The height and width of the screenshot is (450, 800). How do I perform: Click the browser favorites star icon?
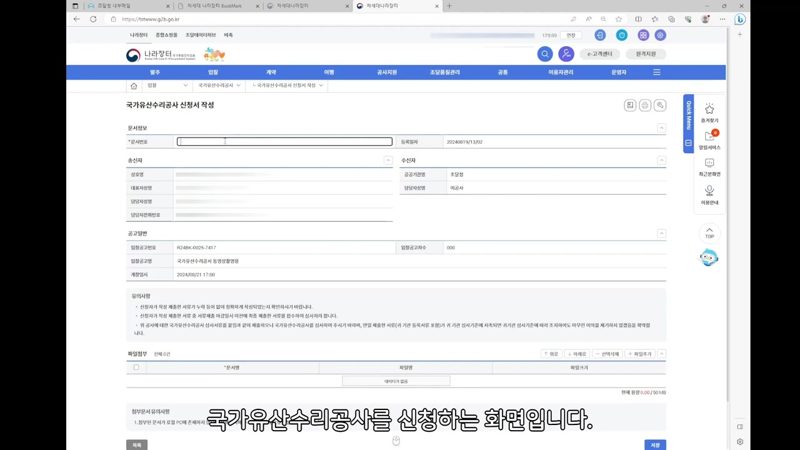pyautogui.click(x=618, y=19)
